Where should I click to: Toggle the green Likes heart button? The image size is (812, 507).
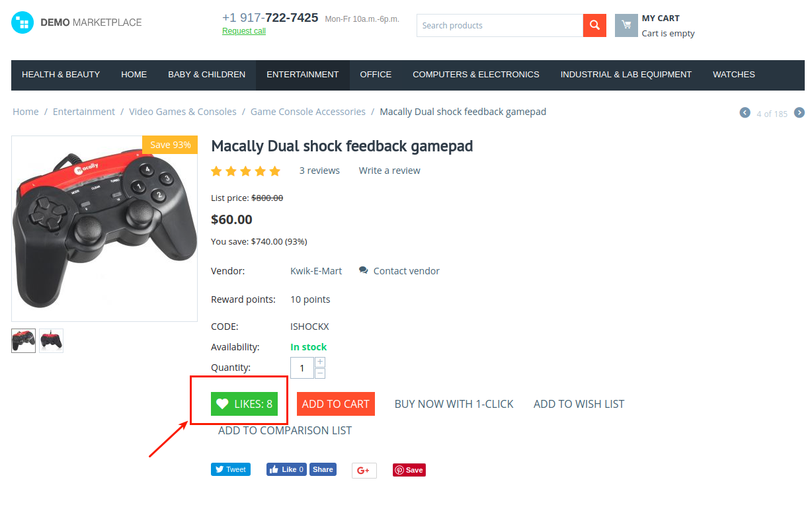pos(244,404)
